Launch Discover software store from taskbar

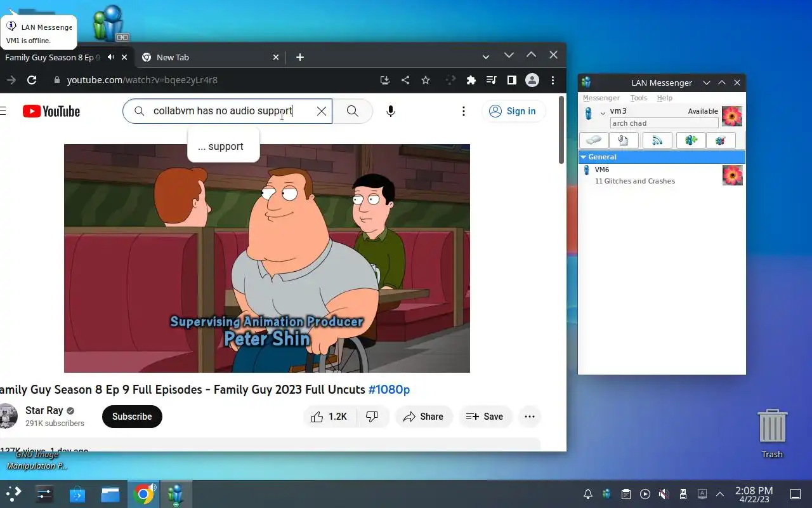tap(77, 494)
